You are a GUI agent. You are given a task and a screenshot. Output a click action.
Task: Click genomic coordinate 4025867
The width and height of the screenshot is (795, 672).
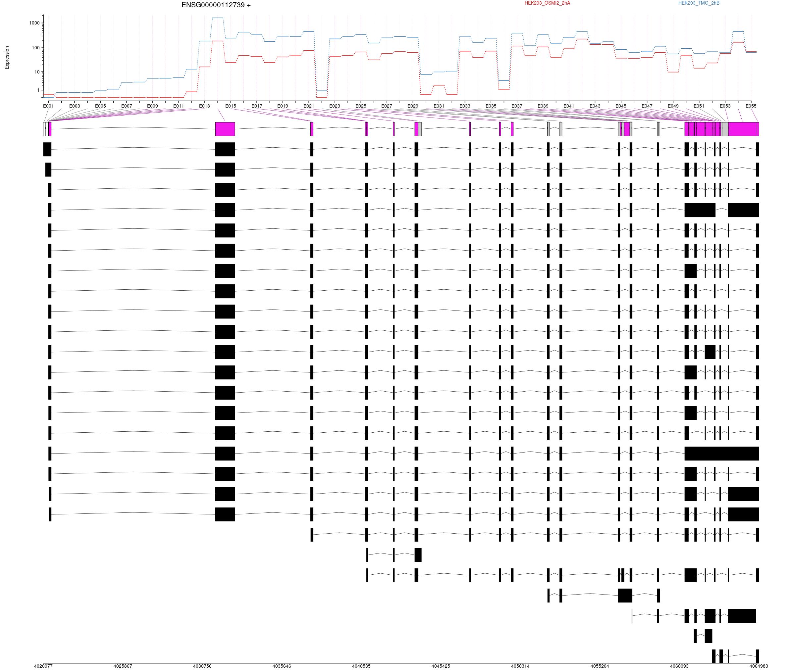[x=123, y=666]
